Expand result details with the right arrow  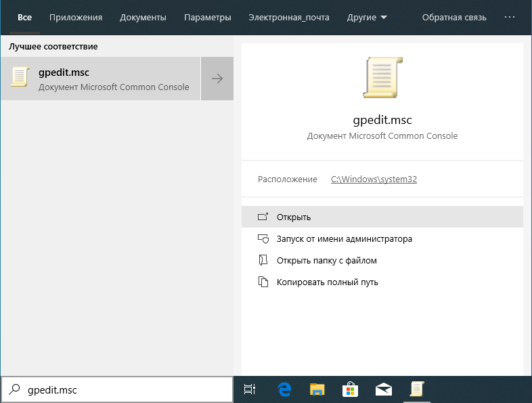click(217, 79)
